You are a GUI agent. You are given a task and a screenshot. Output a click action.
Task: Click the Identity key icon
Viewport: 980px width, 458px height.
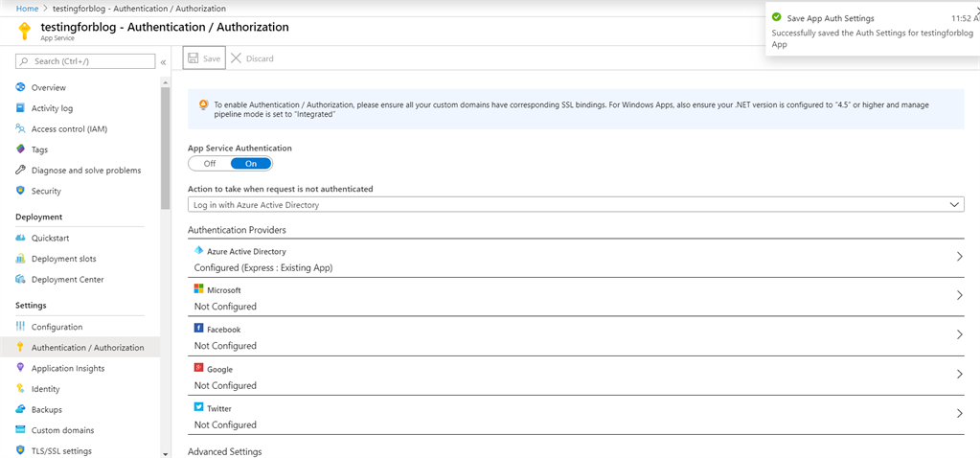20,389
